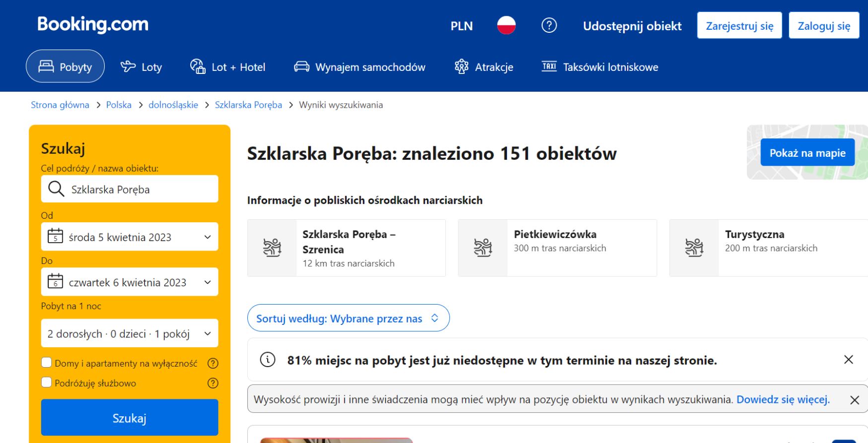This screenshot has width=868, height=443.
Task: Click the Polish flag language icon
Action: tap(506, 25)
